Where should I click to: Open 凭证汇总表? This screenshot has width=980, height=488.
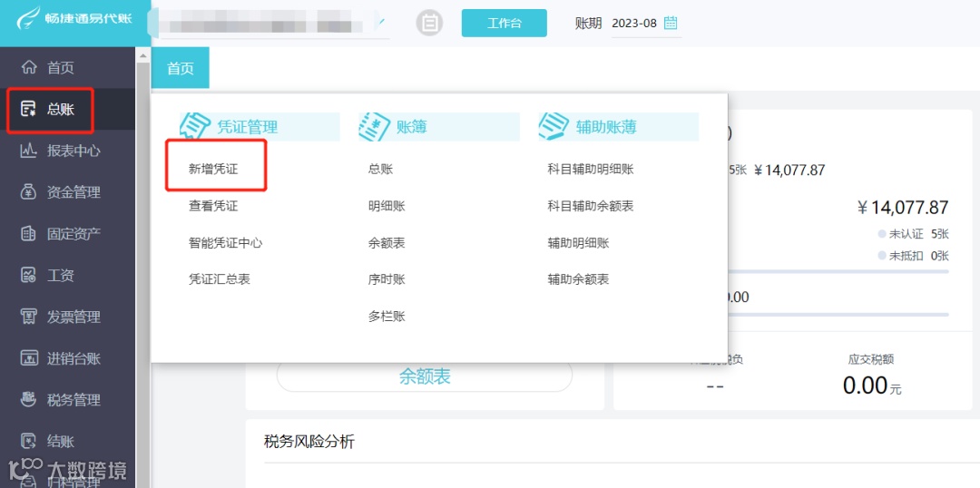click(x=220, y=279)
